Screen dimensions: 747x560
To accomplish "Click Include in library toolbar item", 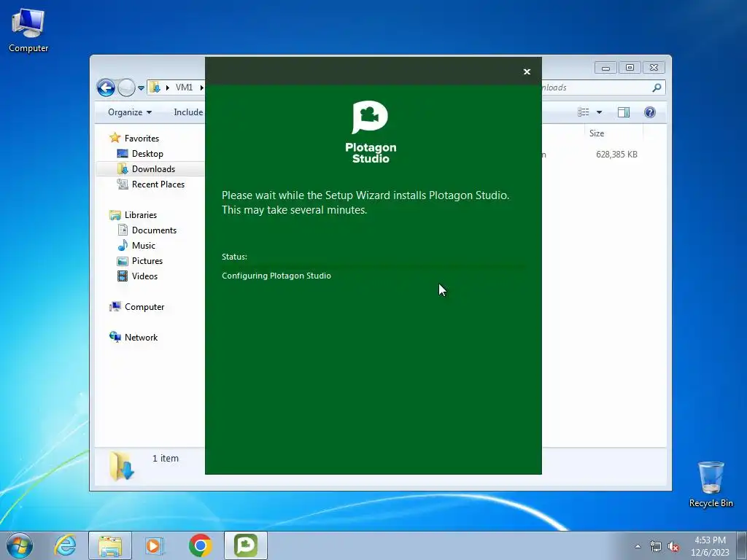I will [x=188, y=112].
